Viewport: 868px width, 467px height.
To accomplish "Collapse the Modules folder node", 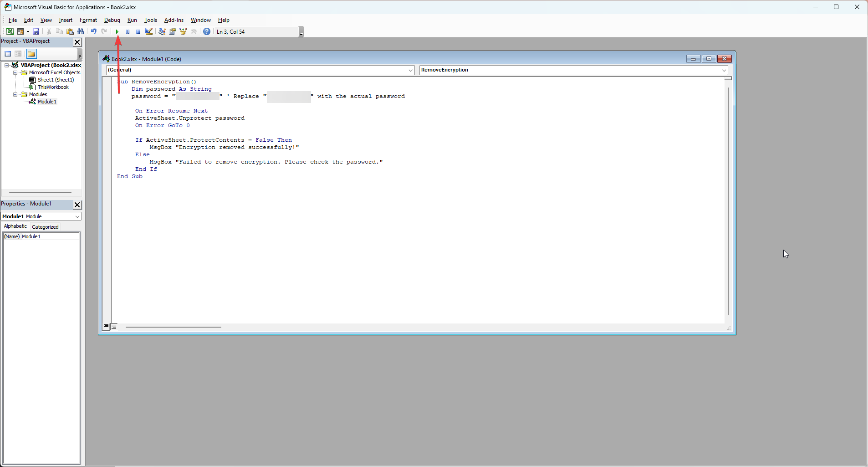I will [15, 94].
